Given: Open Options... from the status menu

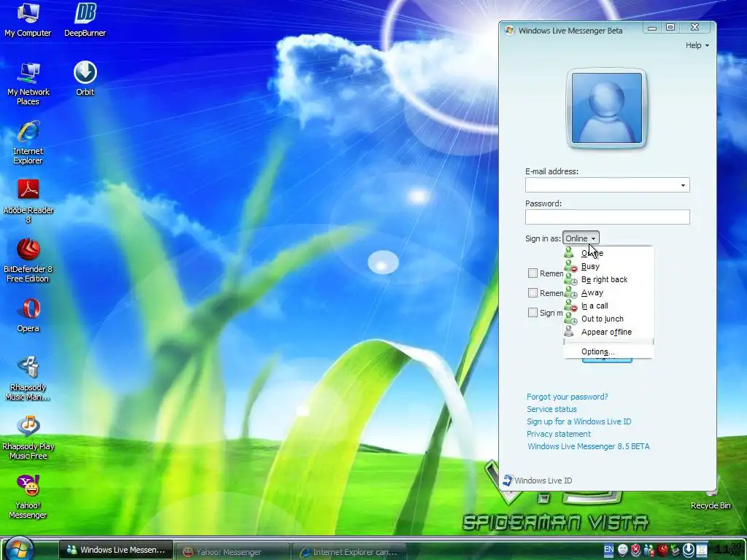Looking at the screenshot, I should [608, 351].
